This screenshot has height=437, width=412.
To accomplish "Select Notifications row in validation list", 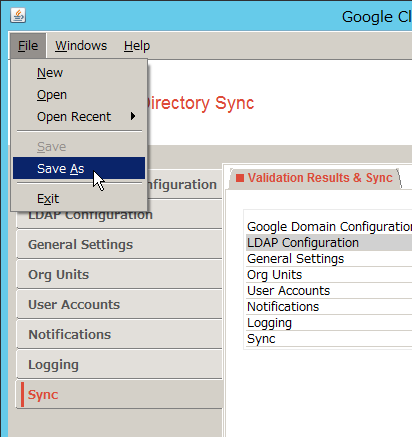I will click(329, 307).
